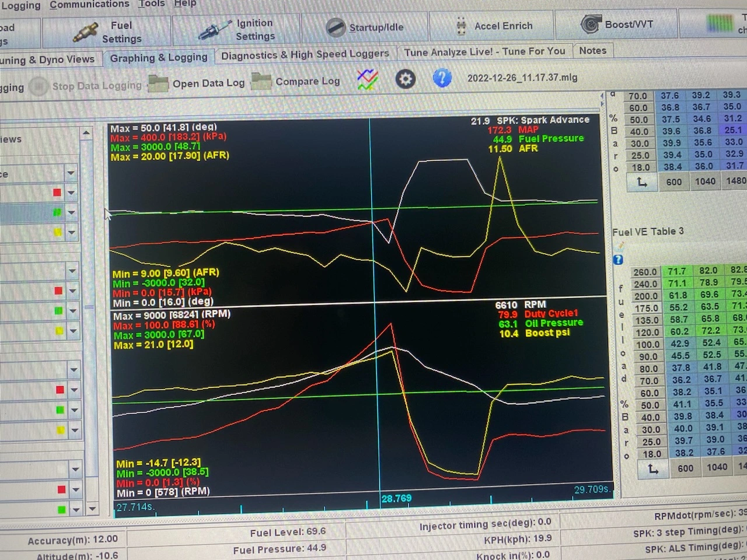The image size is (747, 560).
Task: Click the RPM legend entry reading 6610
Action: [521, 304]
